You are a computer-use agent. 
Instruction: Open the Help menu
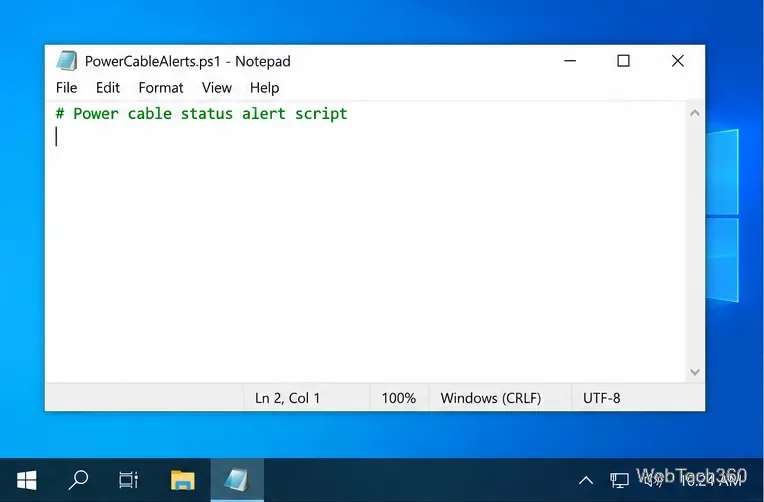pyautogui.click(x=265, y=88)
